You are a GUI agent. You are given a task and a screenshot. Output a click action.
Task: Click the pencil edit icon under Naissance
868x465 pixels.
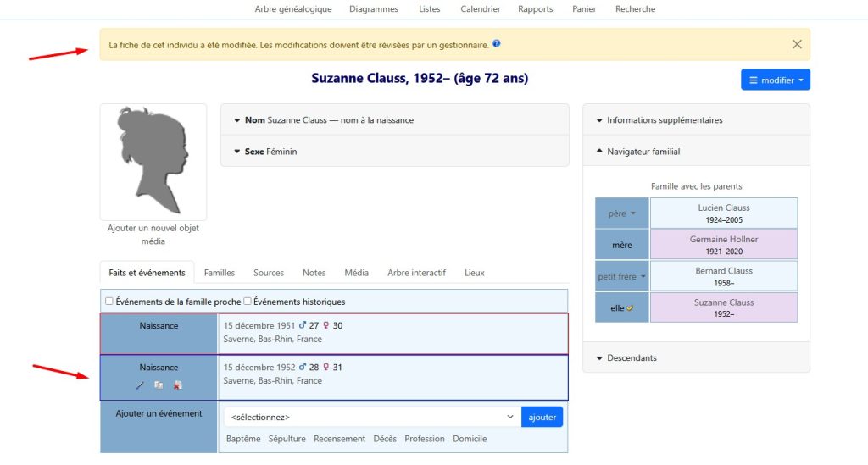coord(140,385)
